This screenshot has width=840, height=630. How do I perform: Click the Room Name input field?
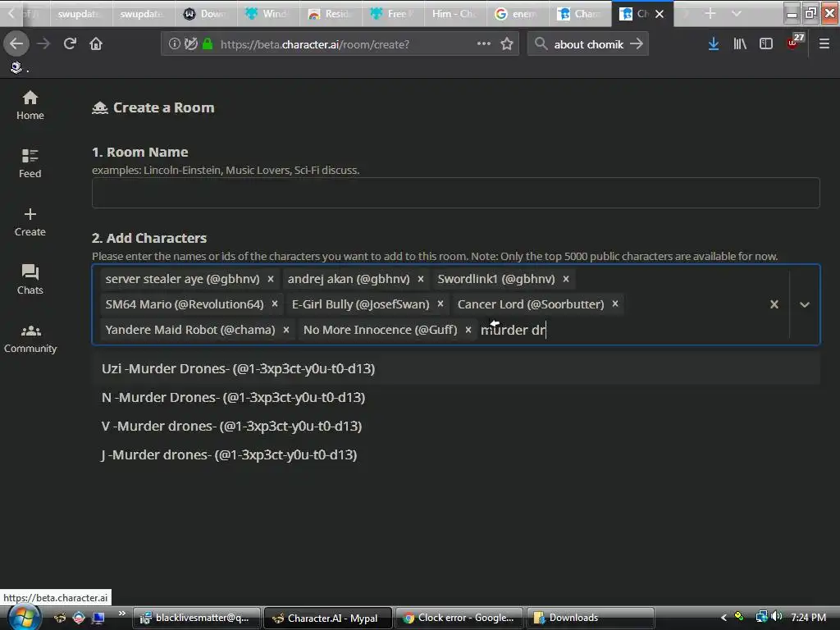(455, 193)
